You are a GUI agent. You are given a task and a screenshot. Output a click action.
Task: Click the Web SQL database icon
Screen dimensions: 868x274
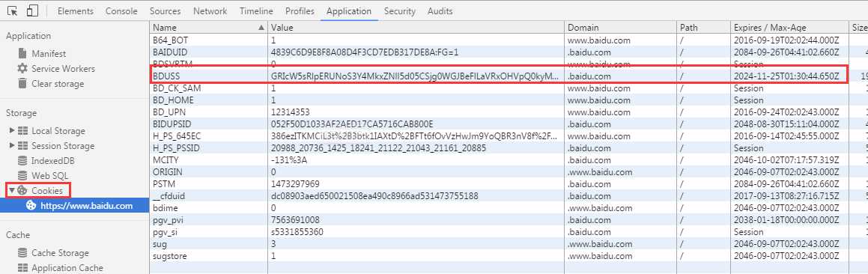point(22,176)
